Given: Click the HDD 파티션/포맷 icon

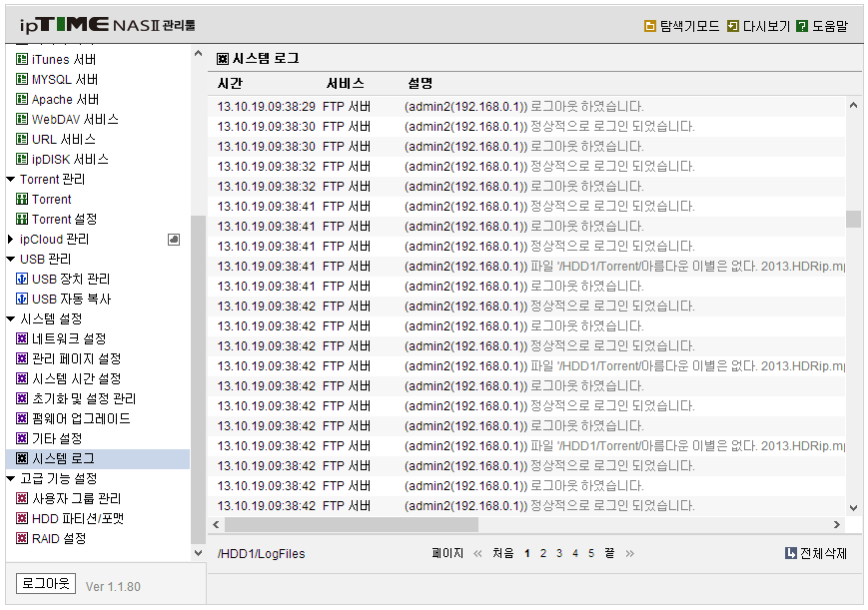Looking at the screenshot, I should [22, 519].
